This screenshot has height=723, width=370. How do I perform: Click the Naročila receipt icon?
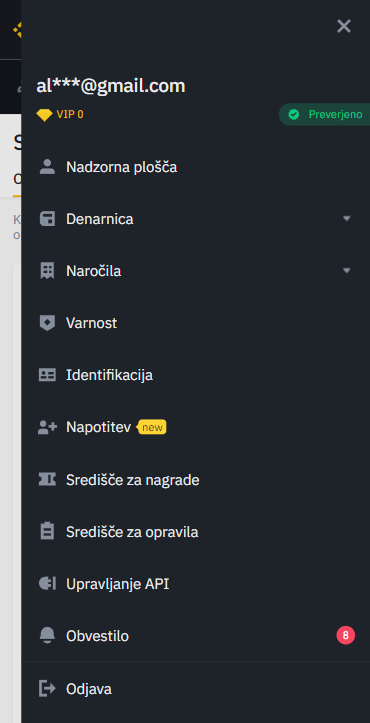[x=47, y=271]
